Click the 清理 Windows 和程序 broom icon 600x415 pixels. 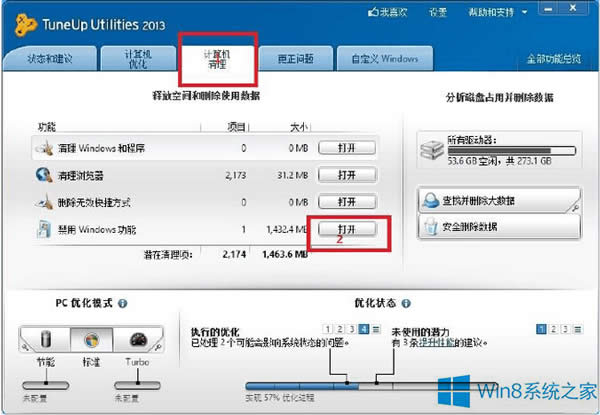(x=42, y=148)
